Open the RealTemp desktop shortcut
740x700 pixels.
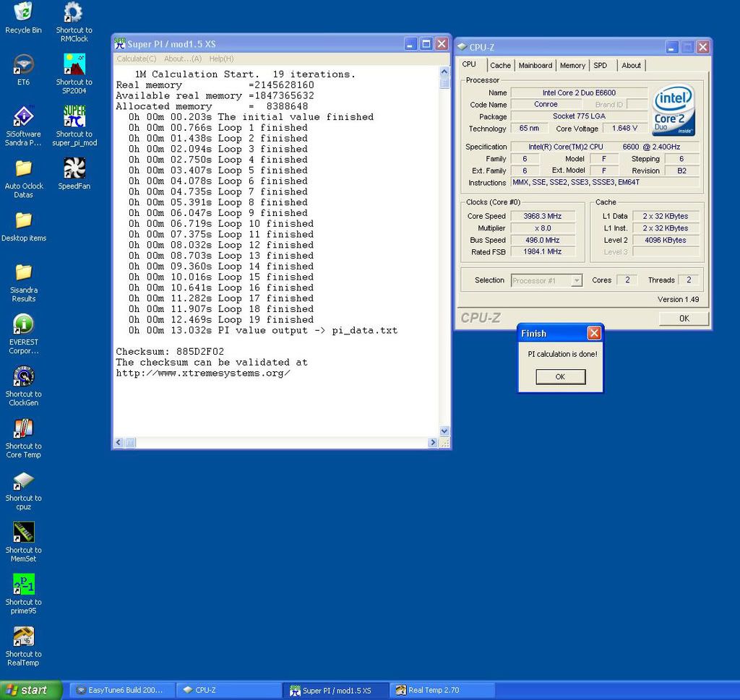tap(23, 636)
